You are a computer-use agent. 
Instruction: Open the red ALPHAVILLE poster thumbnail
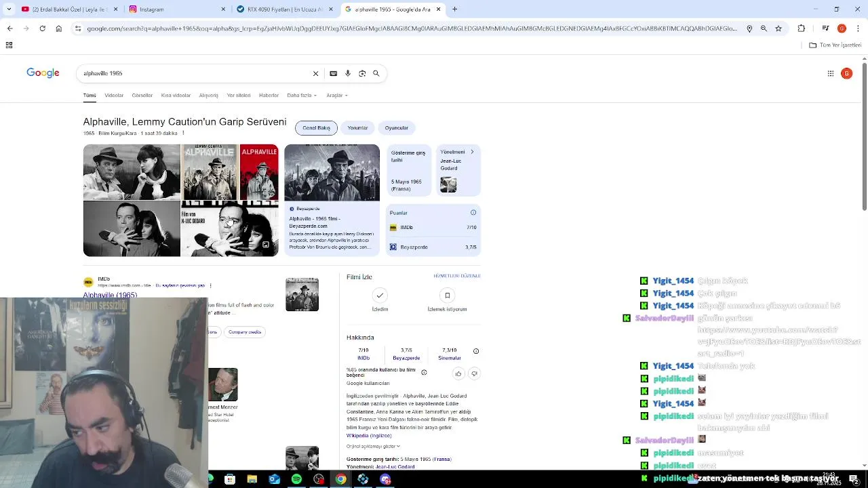point(259,172)
